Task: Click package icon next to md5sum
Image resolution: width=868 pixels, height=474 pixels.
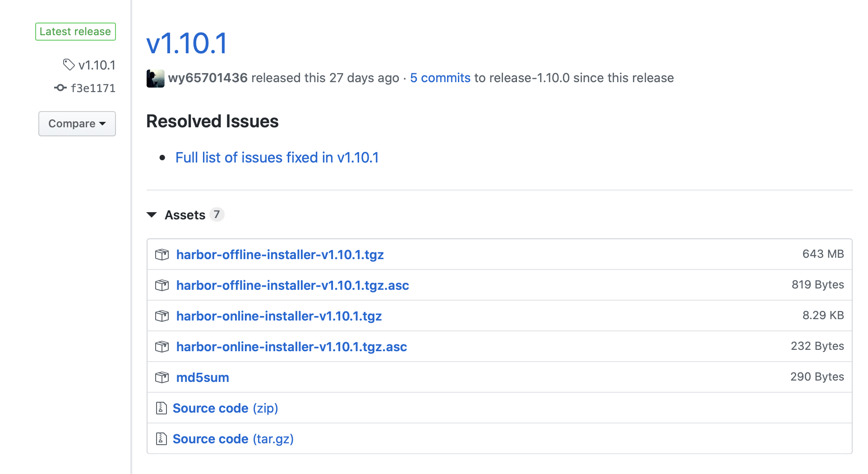Action: (x=162, y=377)
